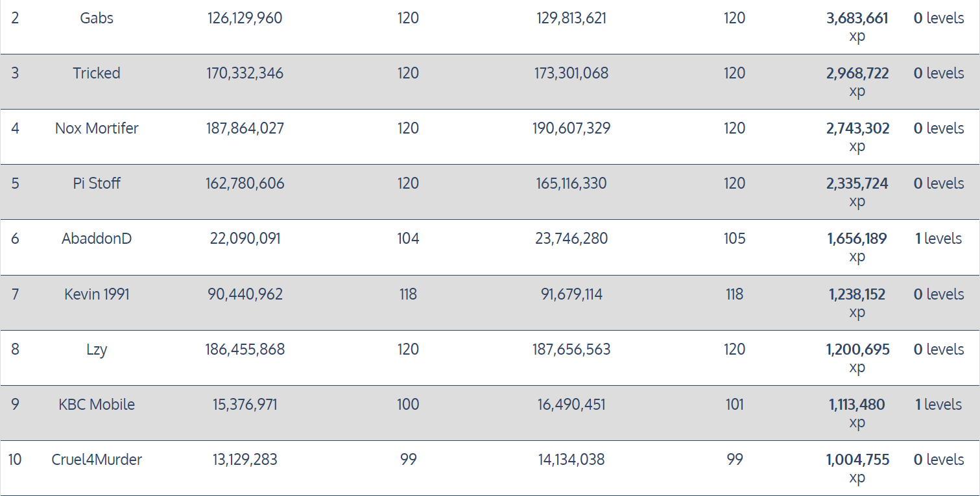Click ending XP value 91,679,114
Image resolution: width=980 pixels, height=496 pixels.
571,294
